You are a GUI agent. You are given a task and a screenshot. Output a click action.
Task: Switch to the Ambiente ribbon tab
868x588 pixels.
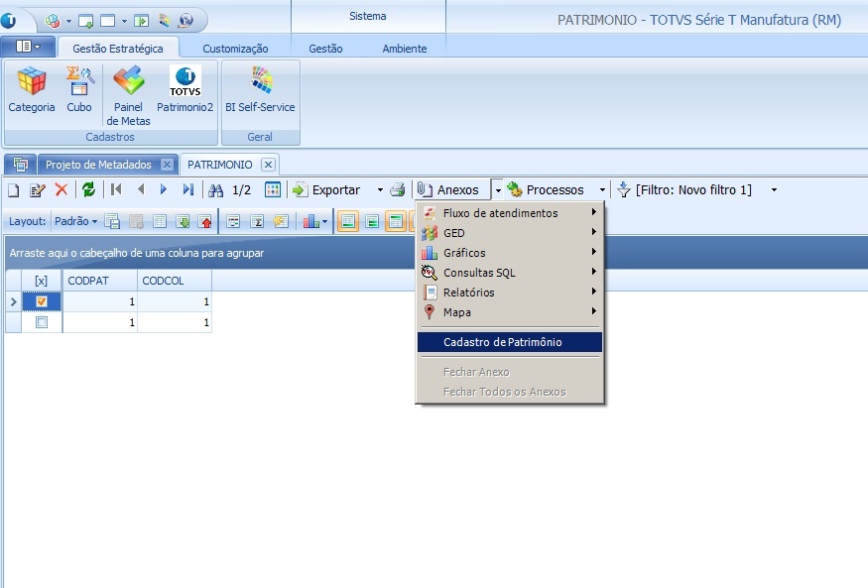click(x=405, y=49)
